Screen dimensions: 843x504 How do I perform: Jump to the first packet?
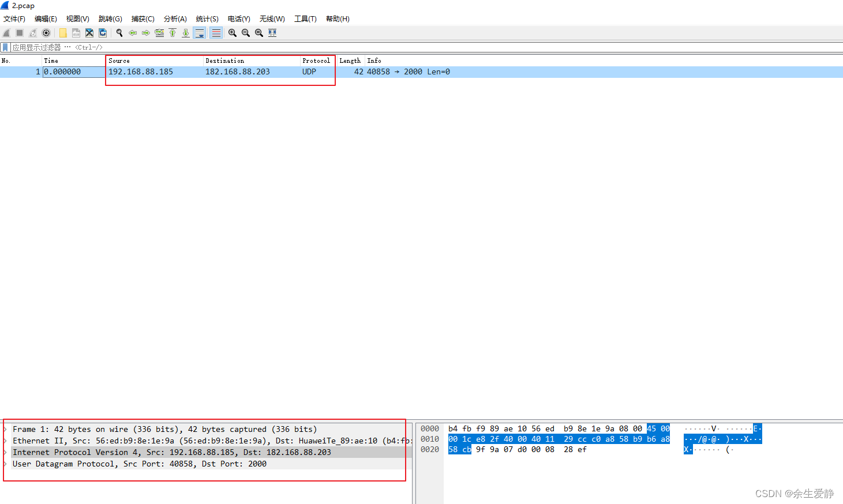[x=173, y=33]
